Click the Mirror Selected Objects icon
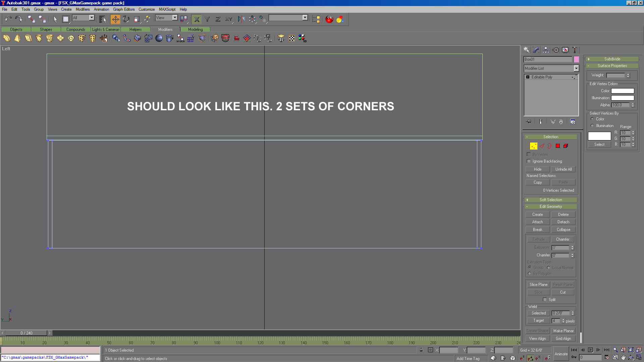 point(241,19)
